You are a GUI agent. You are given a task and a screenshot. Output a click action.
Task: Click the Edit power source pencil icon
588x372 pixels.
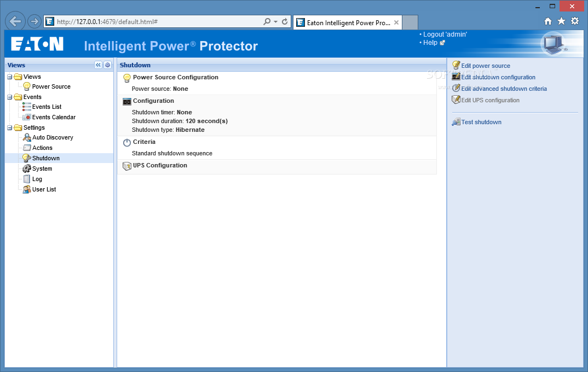456,66
